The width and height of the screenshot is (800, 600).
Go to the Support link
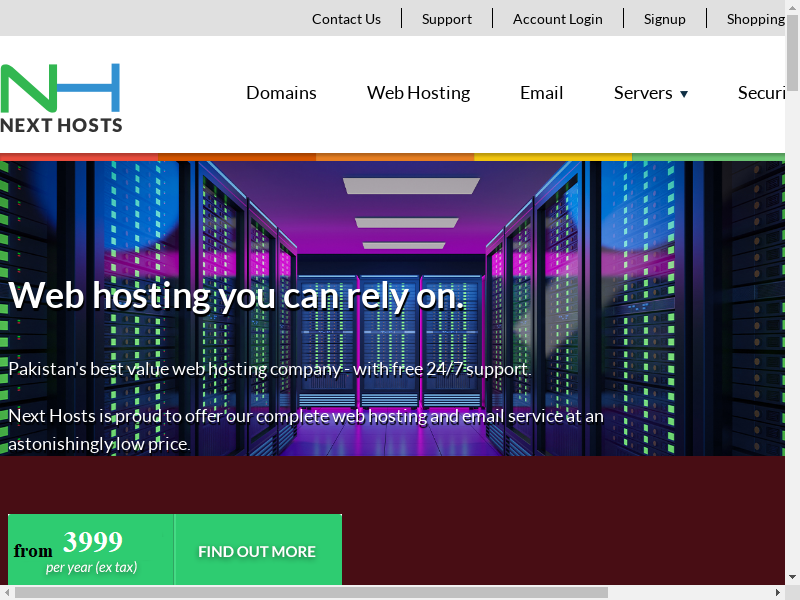pyautogui.click(x=446, y=19)
